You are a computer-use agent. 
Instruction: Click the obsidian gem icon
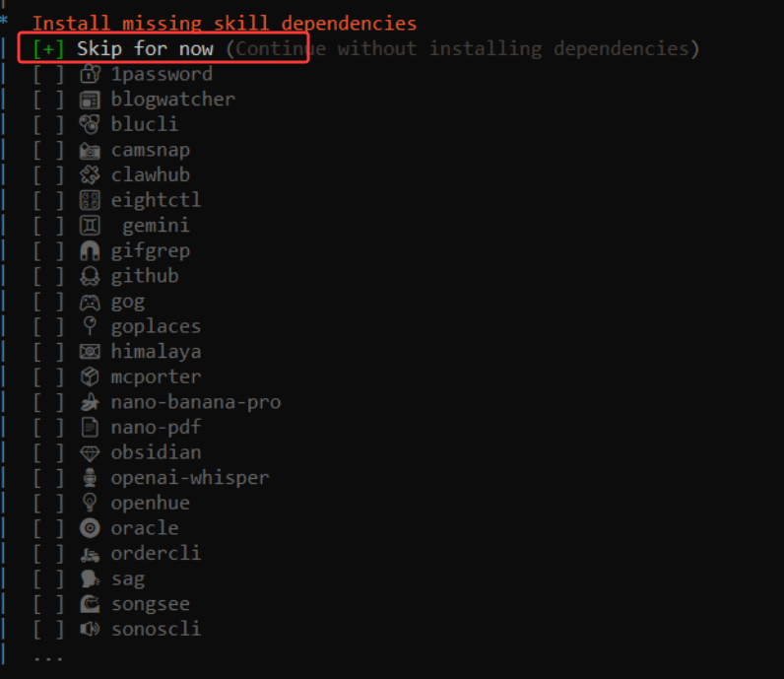tap(90, 452)
